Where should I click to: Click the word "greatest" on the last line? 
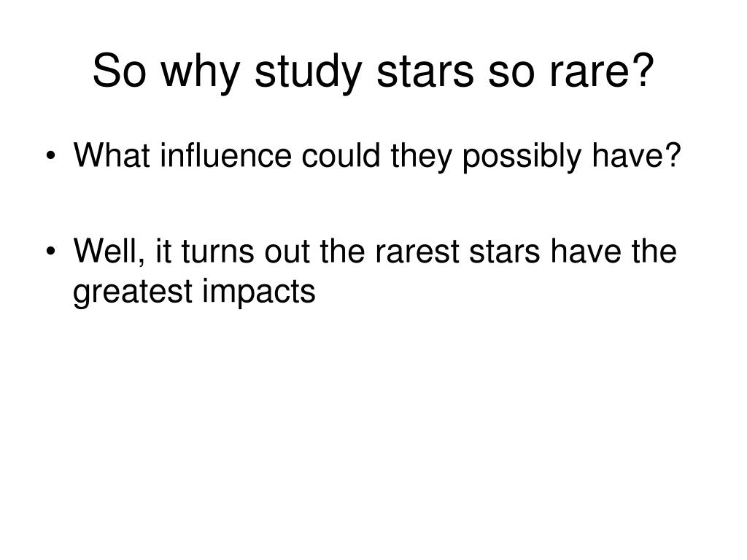(133, 292)
